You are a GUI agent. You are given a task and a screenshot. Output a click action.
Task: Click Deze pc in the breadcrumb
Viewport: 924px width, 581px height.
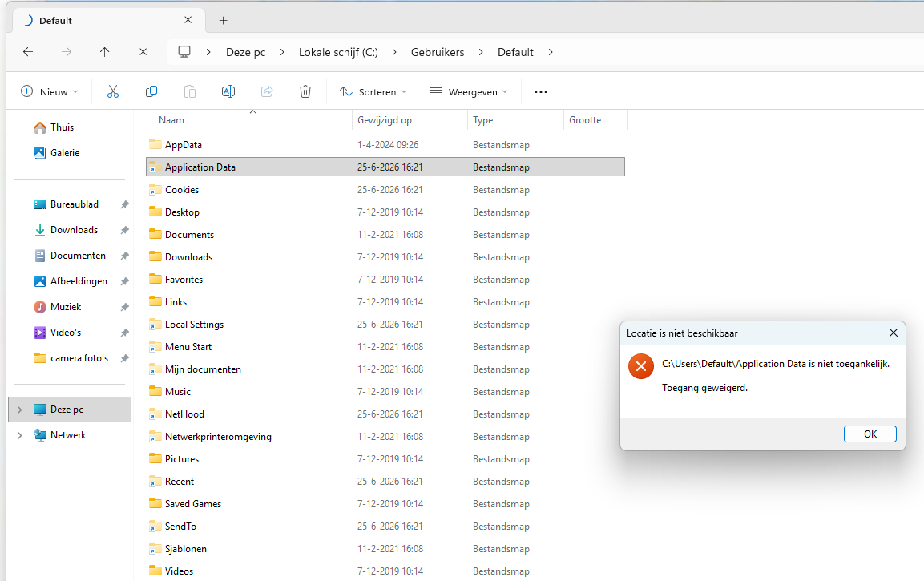pos(246,52)
